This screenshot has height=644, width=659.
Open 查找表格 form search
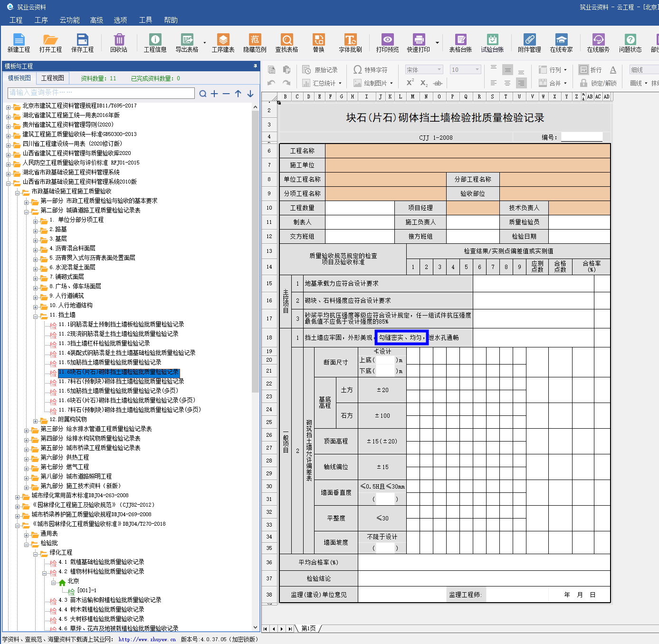click(287, 43)
